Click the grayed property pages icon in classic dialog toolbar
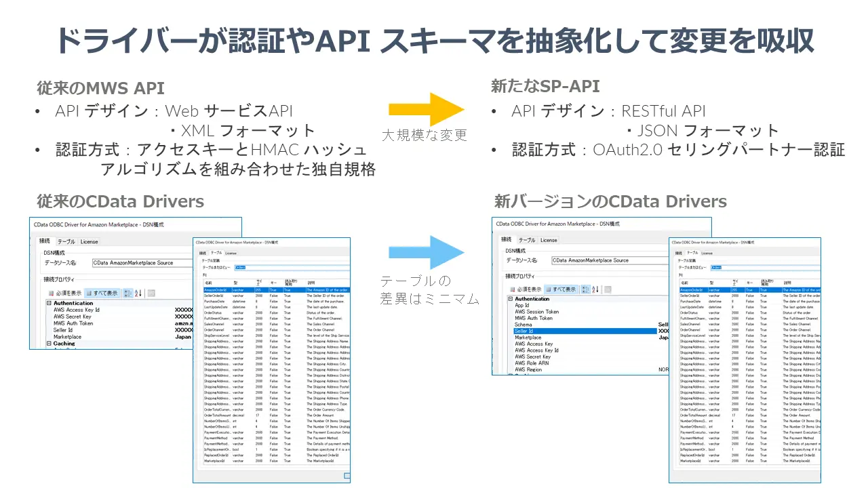 click(x=152, y=293)
